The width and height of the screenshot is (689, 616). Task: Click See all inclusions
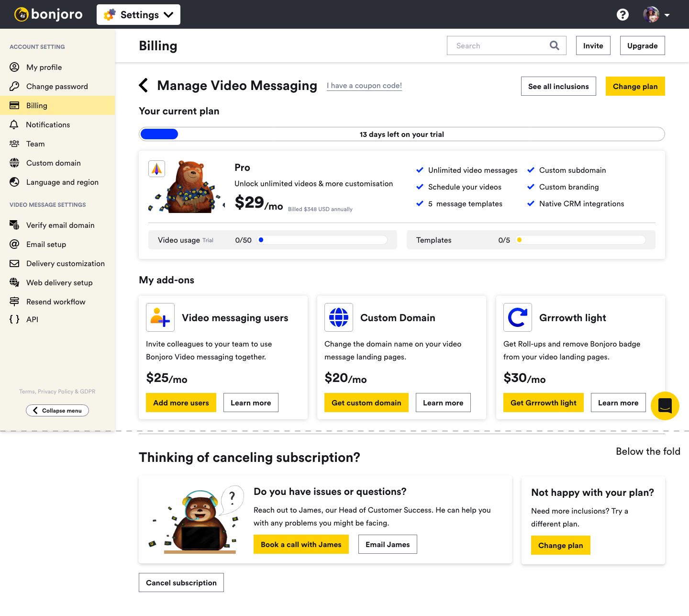click(x=558, y=86)
